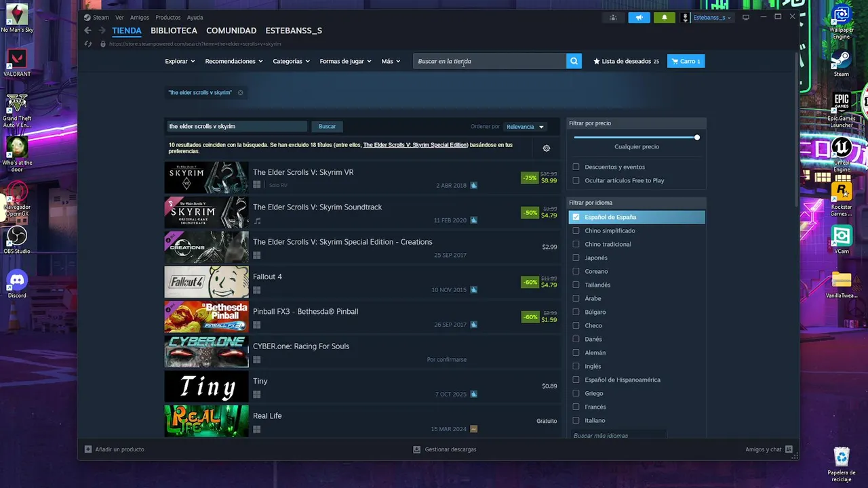Collapse the Filtrar por idioma panel header
868x488 pixels.
636,203
